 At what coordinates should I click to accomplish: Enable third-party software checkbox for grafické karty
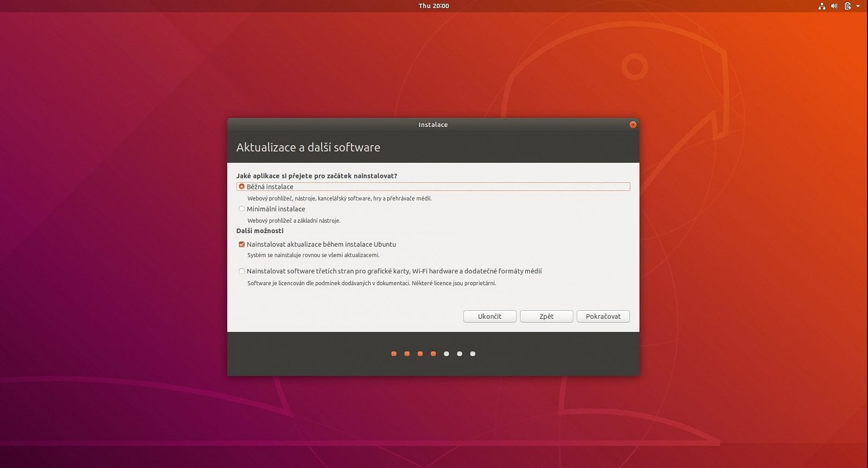(242, 271)
